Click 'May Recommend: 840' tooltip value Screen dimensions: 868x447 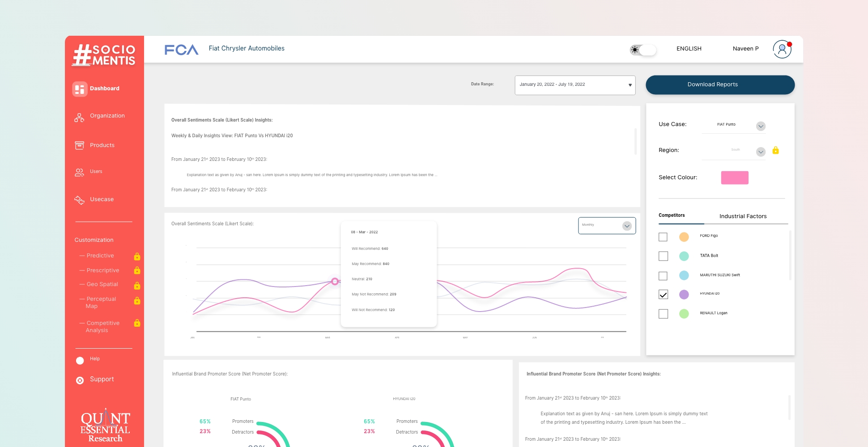[x=370, y=264]
